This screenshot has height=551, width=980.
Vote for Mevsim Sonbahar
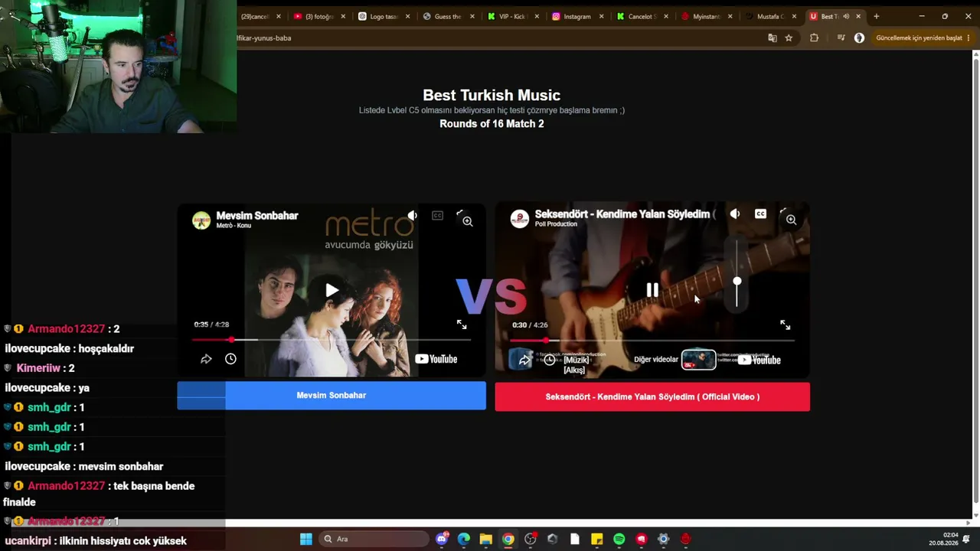pyautogui.click(x=332, y=396)
